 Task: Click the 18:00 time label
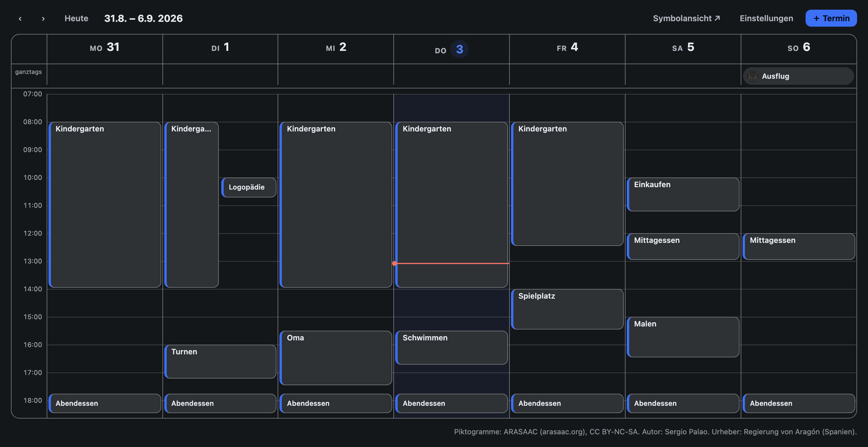tap(33, 401)
